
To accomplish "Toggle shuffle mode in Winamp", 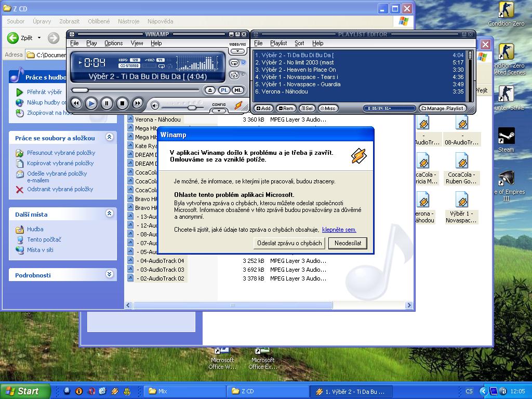I will point(234,75).
